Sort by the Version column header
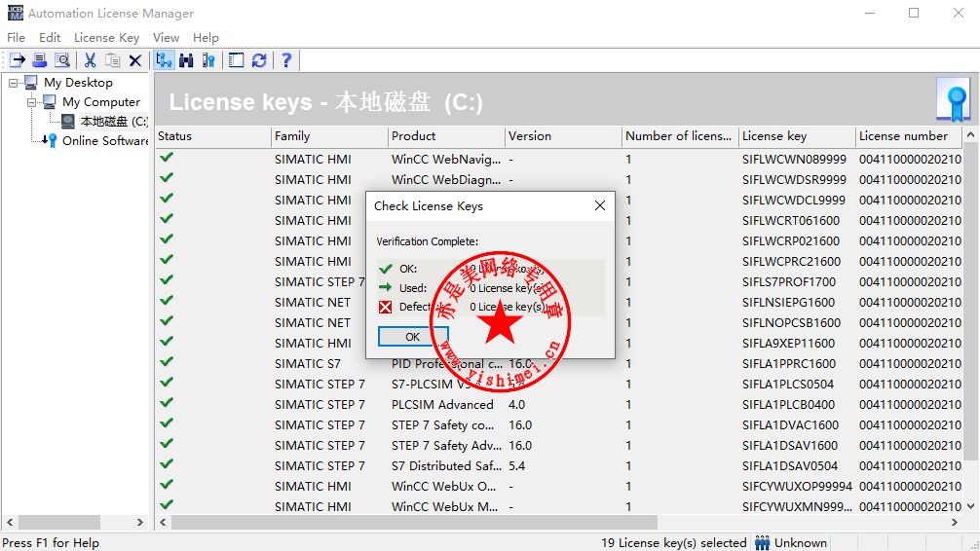Viewport: 980px width, 551px height. (x=564, y=136)
